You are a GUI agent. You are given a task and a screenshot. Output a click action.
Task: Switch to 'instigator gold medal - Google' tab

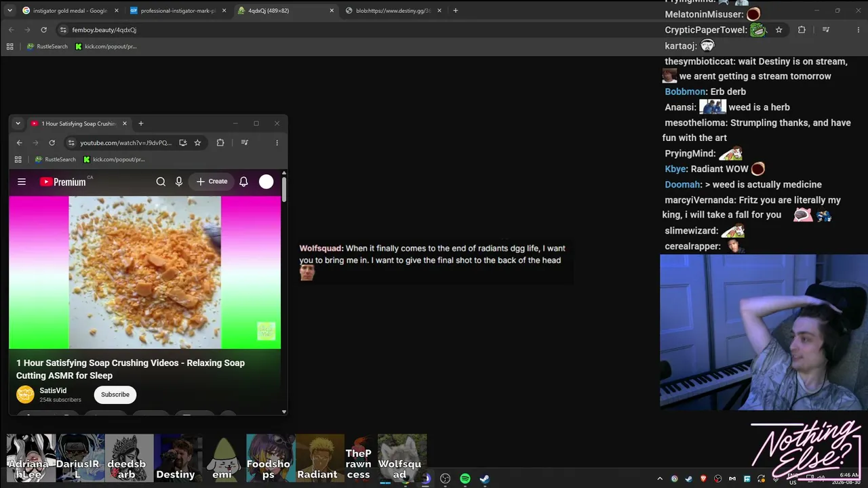tap(70, 11)
